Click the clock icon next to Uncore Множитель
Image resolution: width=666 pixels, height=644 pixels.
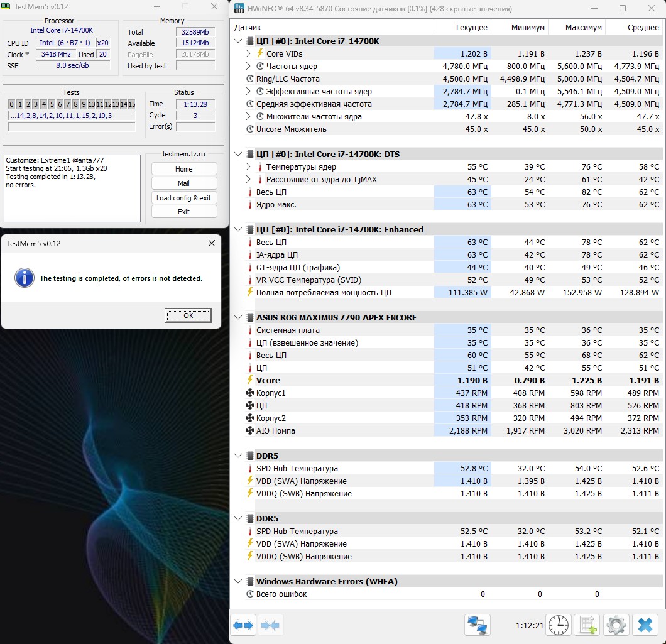[250, 129]
